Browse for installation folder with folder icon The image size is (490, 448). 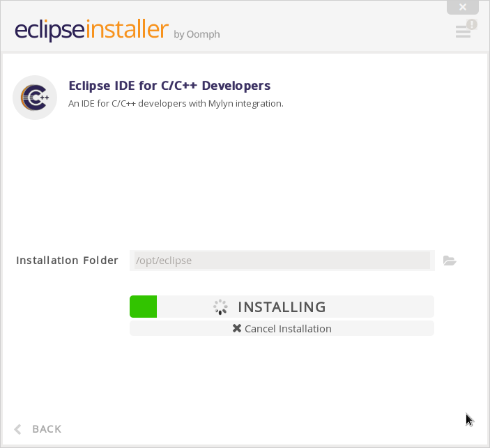(x=450, y=261)
